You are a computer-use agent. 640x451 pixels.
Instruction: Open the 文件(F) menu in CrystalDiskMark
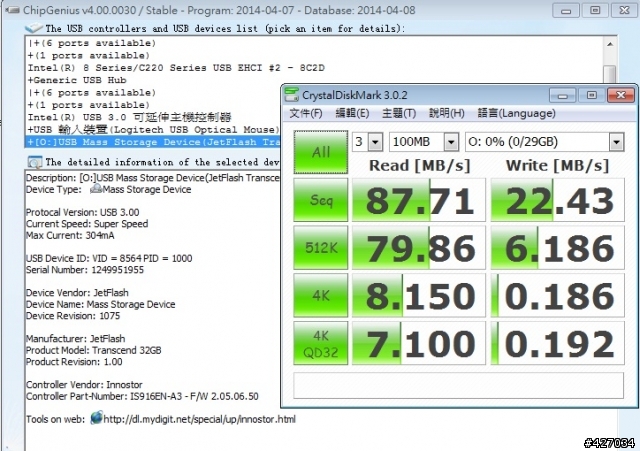pos(306,113)
